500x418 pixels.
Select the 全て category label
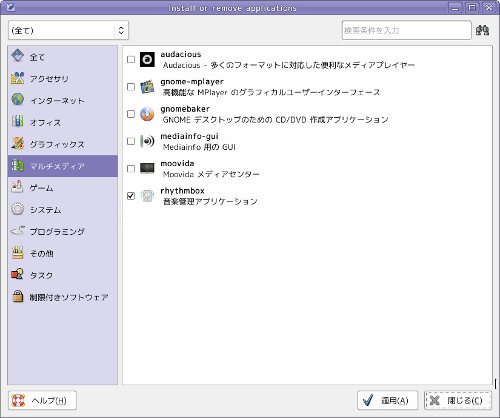point(37,57)
